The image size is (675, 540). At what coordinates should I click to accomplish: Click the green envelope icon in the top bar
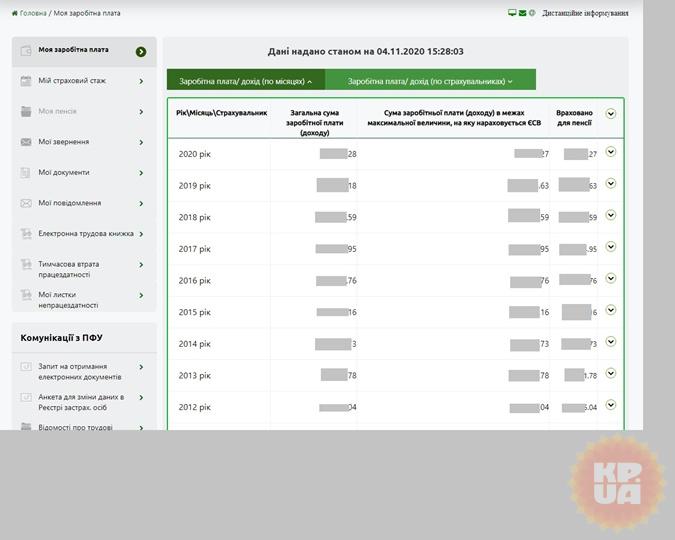tap(522, 13)
